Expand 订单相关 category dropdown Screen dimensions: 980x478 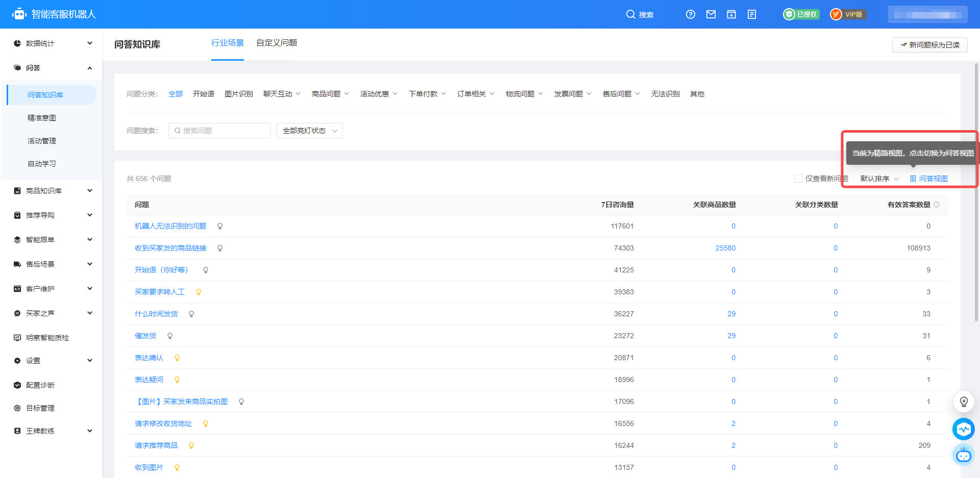(476, 94)
